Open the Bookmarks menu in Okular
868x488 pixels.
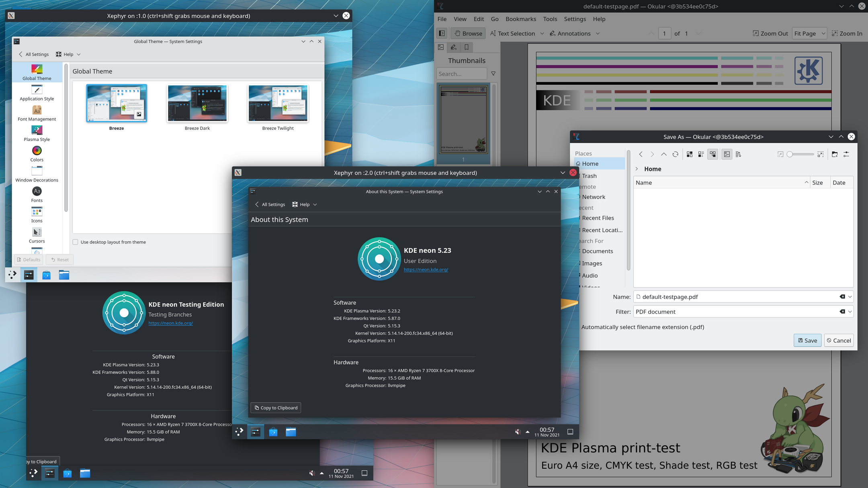(520, 19)
